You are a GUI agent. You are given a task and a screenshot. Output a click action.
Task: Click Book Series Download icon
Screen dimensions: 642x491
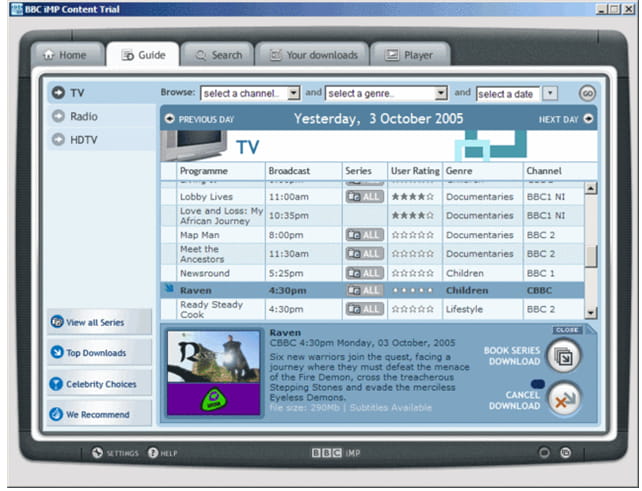(564, 356)
